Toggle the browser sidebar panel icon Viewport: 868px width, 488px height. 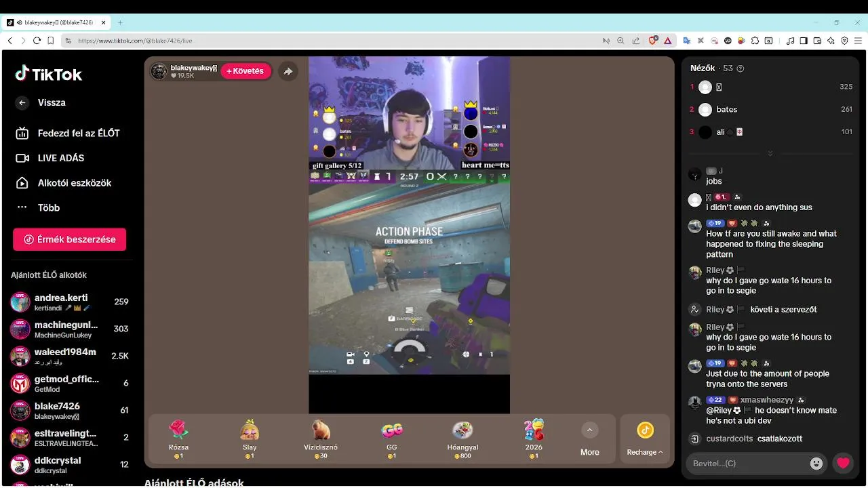point(804,41)
